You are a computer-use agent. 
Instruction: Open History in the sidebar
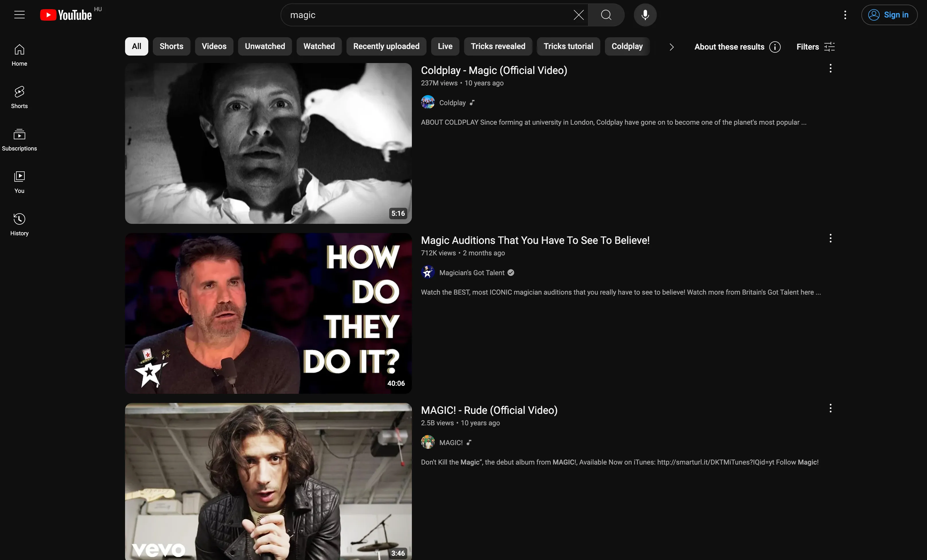[x=19, y=225]
